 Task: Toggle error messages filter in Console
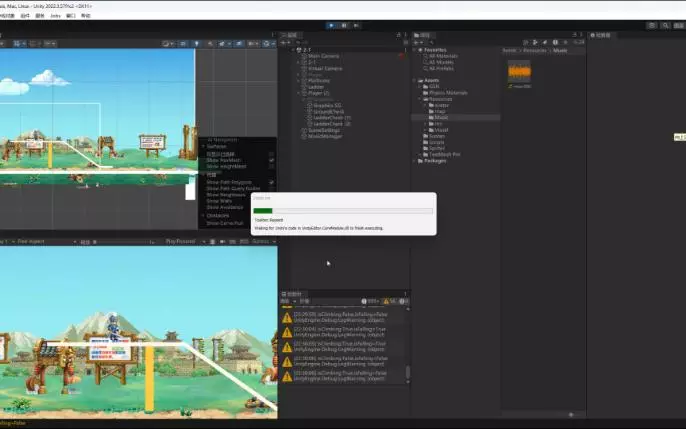click(x=404, y=301)
